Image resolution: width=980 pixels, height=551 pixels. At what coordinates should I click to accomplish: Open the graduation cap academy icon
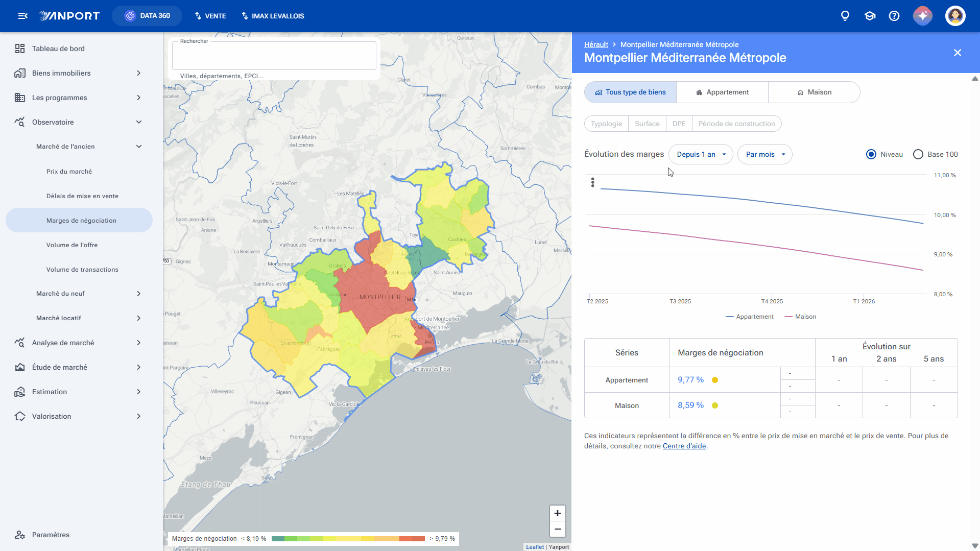(x=870, y=16)
